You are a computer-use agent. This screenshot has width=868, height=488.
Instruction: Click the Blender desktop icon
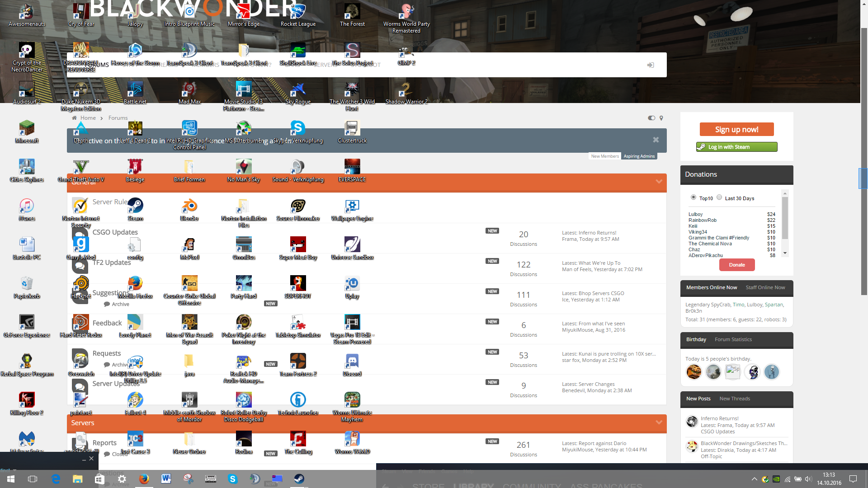[x=189, y=209]
